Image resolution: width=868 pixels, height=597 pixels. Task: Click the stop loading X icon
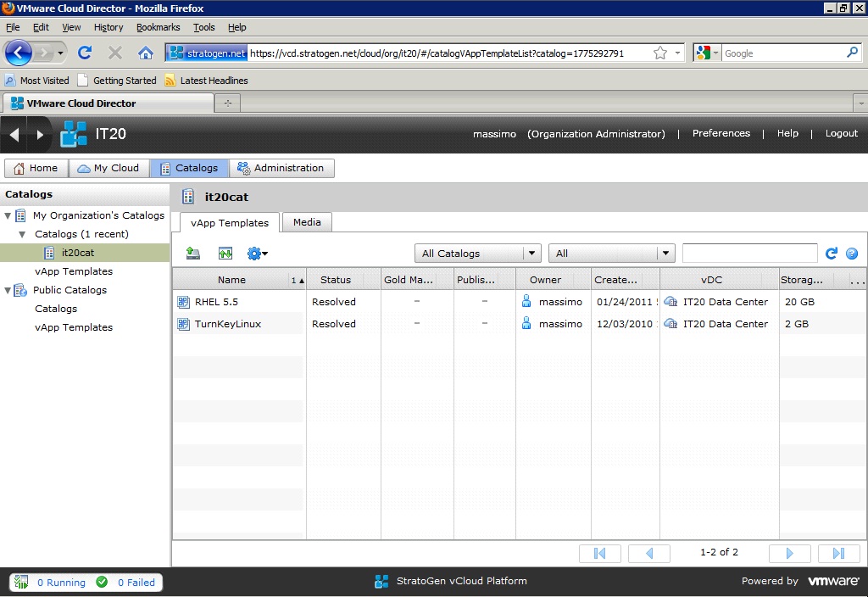coord(115,53)
